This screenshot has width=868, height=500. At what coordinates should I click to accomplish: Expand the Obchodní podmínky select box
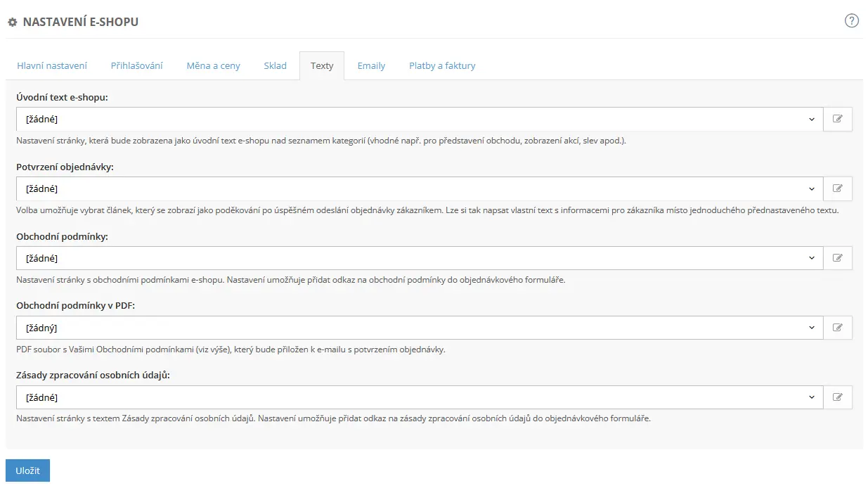[420, 258]
